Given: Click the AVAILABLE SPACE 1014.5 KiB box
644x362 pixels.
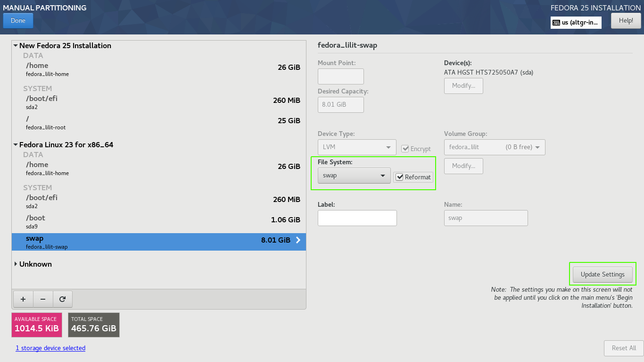Looking at the screenshot, I should point(37,325).
